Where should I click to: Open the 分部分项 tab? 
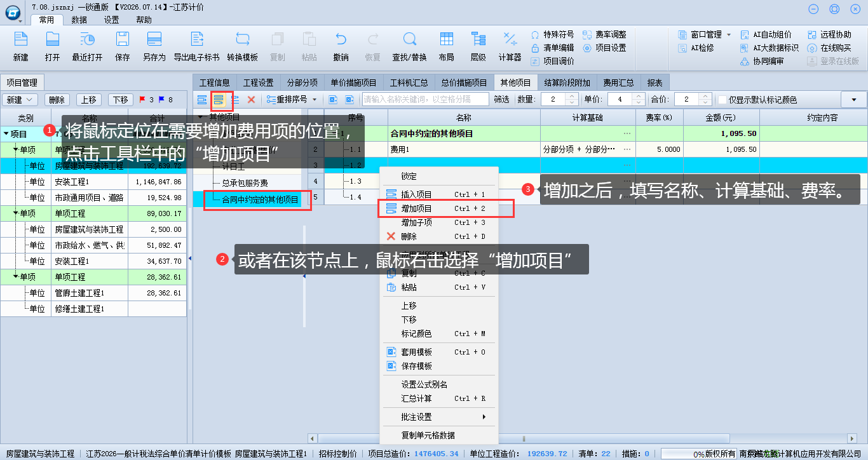pos(302,83)
